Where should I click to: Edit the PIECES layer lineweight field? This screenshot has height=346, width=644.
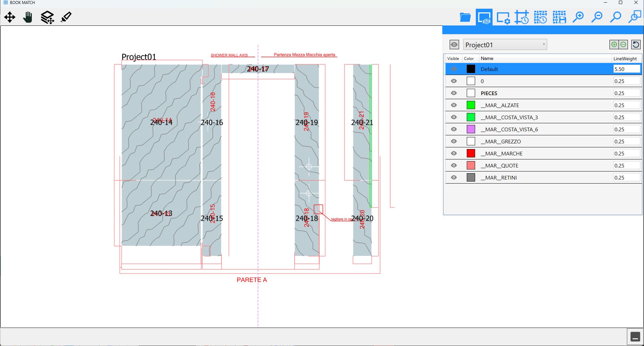(627, 93)
